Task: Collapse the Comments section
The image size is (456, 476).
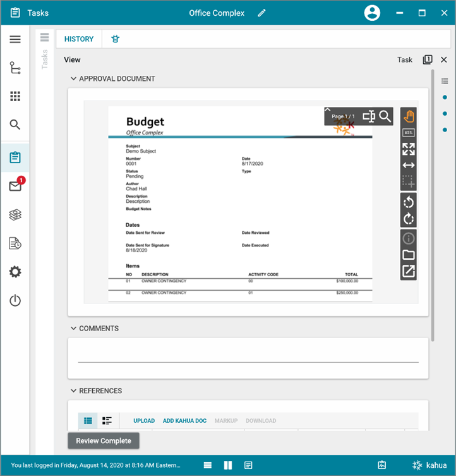Action: pyautogui.click(x=73, y=329)
